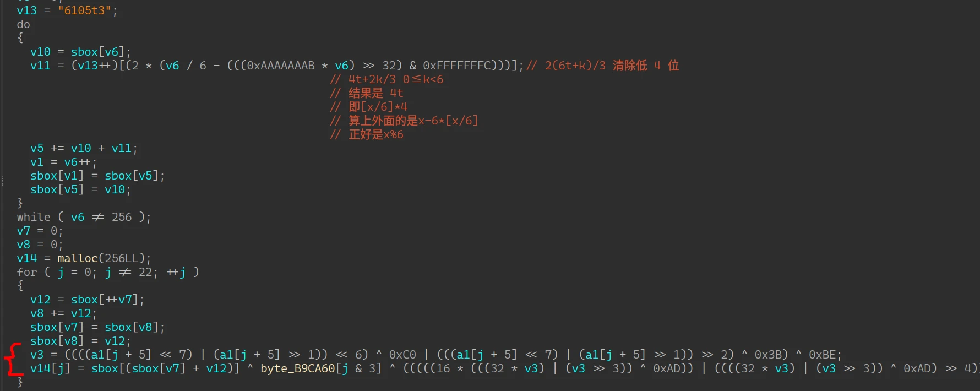Viewport: 980px width, 391px height.
Task: Click the comment line "4t+2k/3 0≤k<6"
Action: 391,79
